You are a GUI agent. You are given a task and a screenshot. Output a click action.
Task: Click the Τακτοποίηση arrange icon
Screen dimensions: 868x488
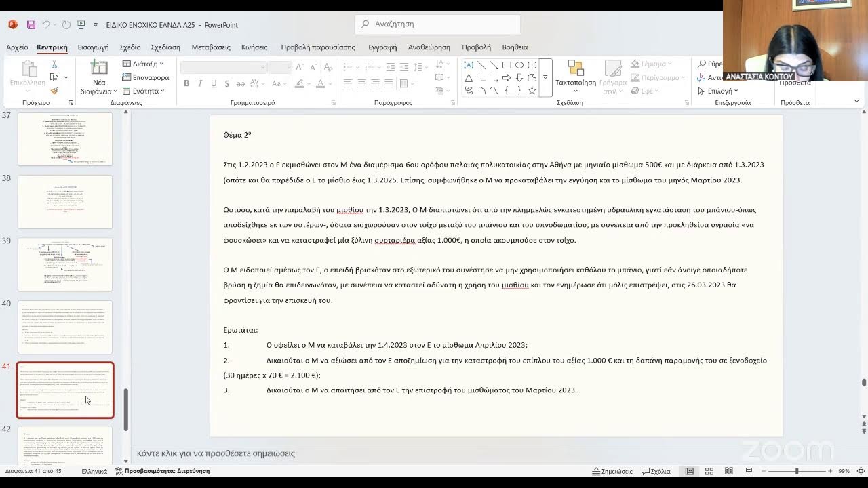pyautogui.click(x=576, y=68)
